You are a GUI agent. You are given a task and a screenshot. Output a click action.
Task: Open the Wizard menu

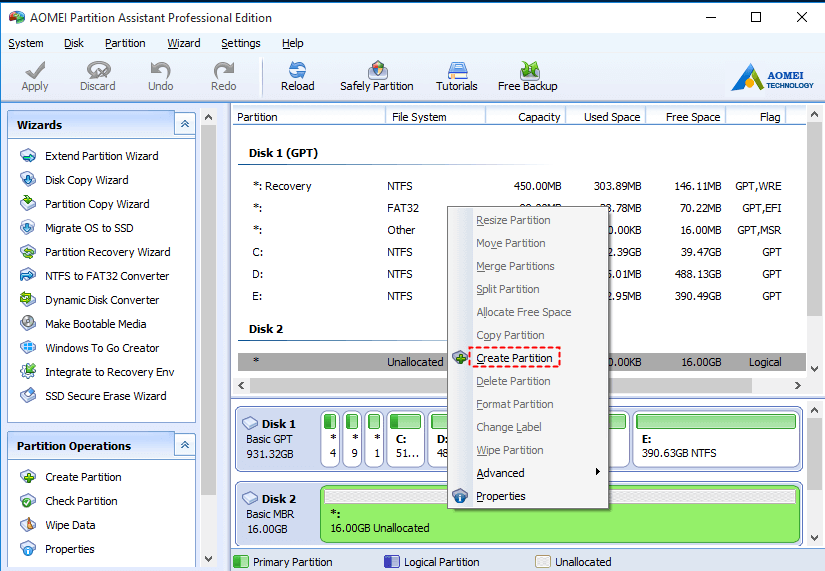click(184, 43)
